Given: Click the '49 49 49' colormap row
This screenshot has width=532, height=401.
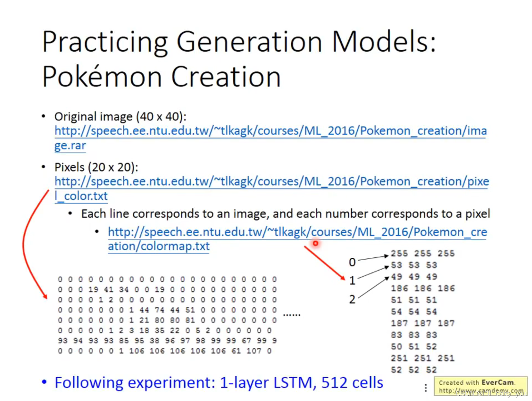Looking at the screenshot, I should (414, 277).
